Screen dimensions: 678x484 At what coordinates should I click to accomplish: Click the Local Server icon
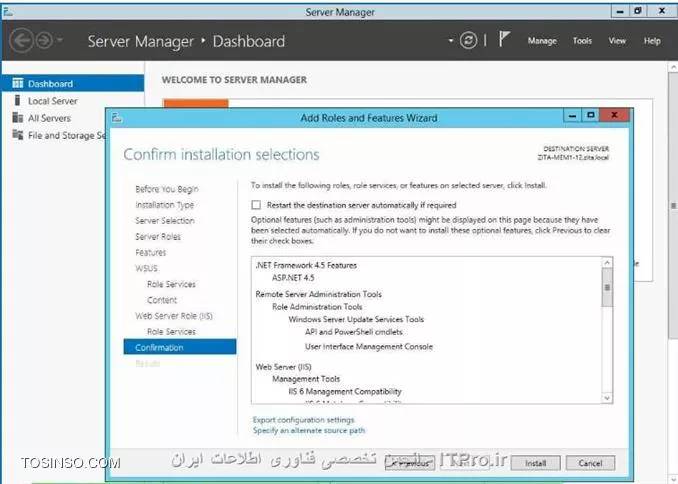tap(17, 100)
